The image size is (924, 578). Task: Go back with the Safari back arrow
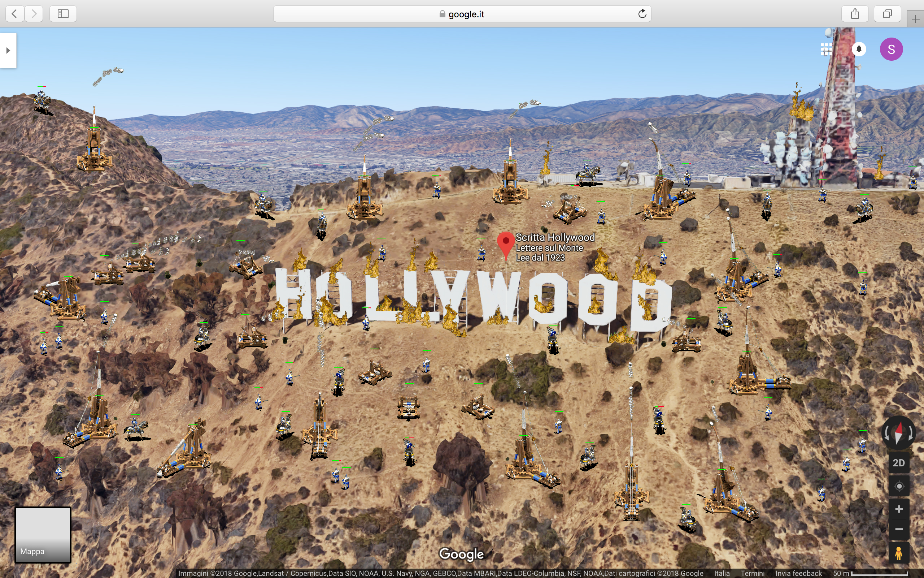pos(14,14)
